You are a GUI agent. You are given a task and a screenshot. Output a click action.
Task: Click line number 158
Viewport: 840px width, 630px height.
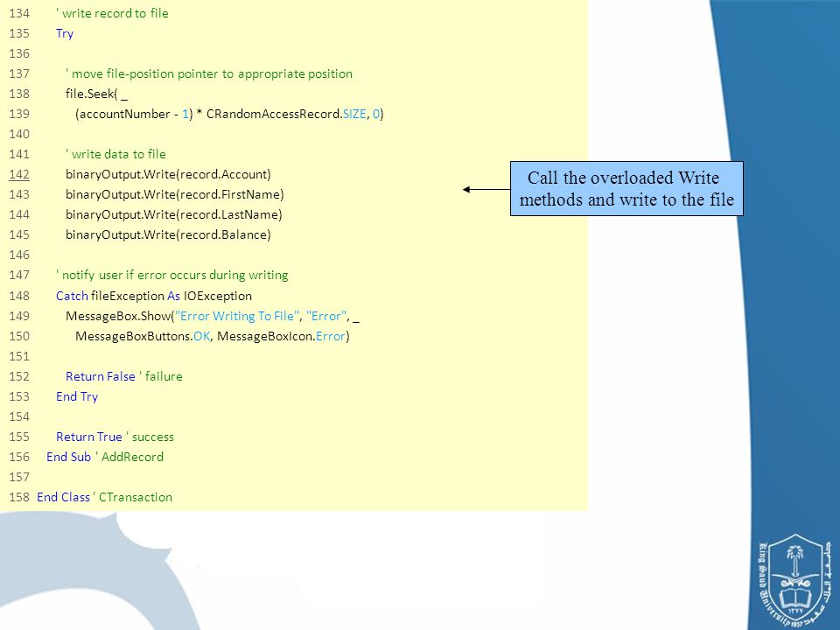click(x=19, y=497)
